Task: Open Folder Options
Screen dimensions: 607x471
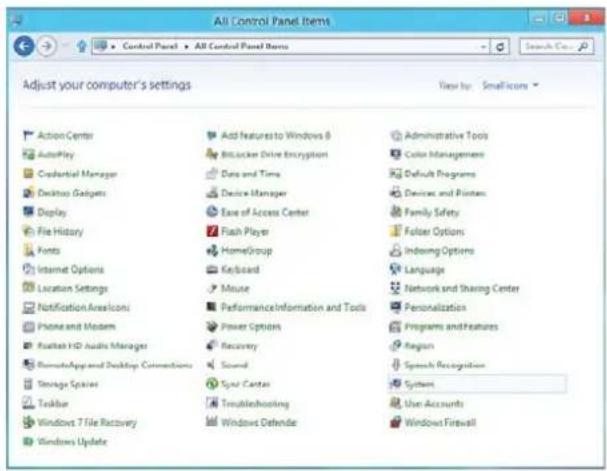Action: pos(434,231)
